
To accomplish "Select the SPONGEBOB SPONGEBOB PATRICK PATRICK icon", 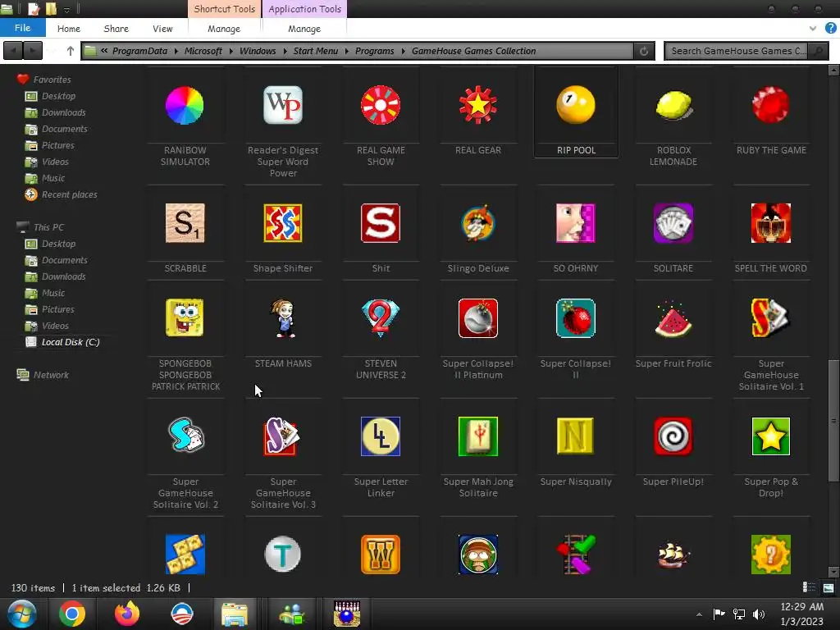I will (185, 317).
